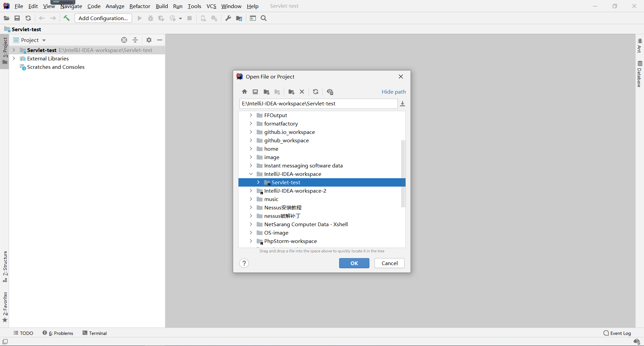This screenshot has width=644, height=346.
Task: Open the Event Log
Action: tap(617, 333)
